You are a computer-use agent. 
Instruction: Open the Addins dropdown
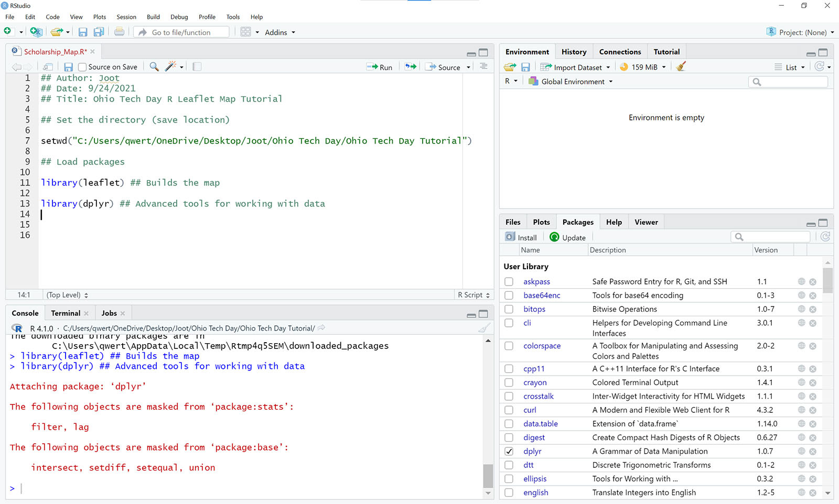280,32
